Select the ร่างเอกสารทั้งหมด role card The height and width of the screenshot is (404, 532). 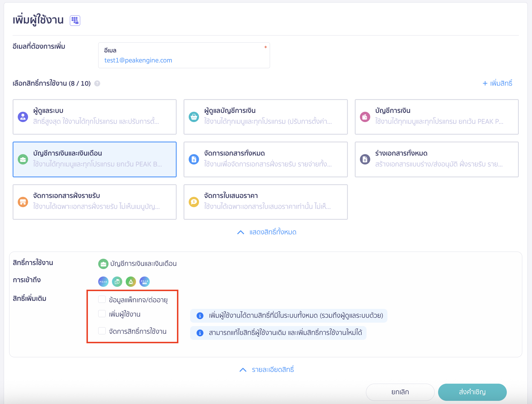(436, 159)
